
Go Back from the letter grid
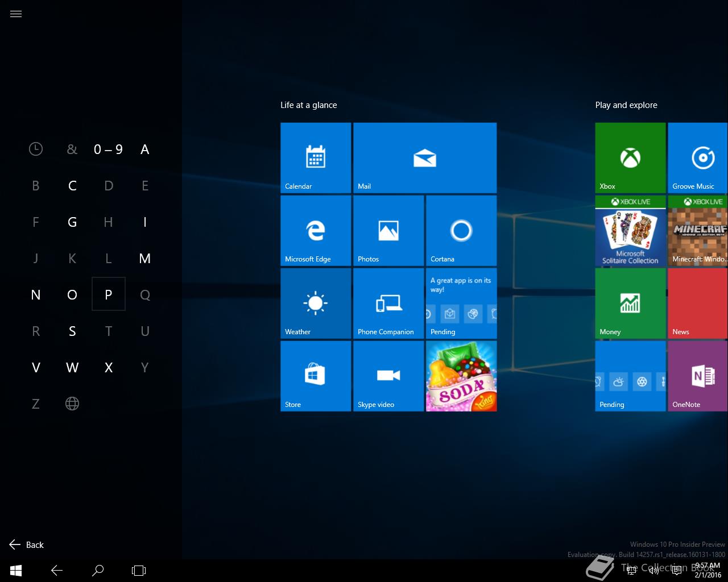point(27,545)
